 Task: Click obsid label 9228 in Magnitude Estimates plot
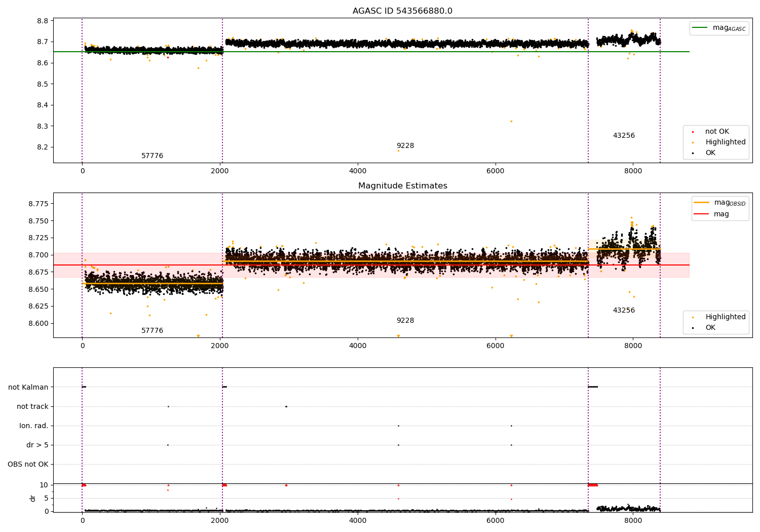(405, 321)
